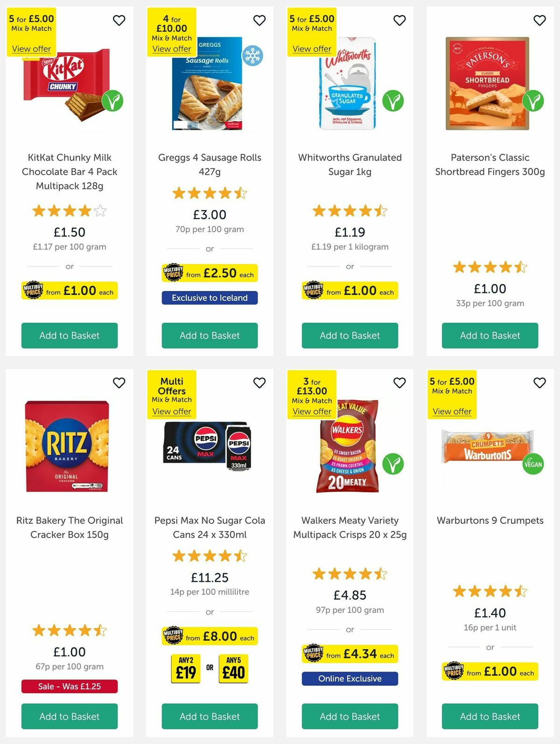560x744 pixels.
Task: Favourite the Ritz Bakery Original Cracker Box
Action: coord(119,383)
